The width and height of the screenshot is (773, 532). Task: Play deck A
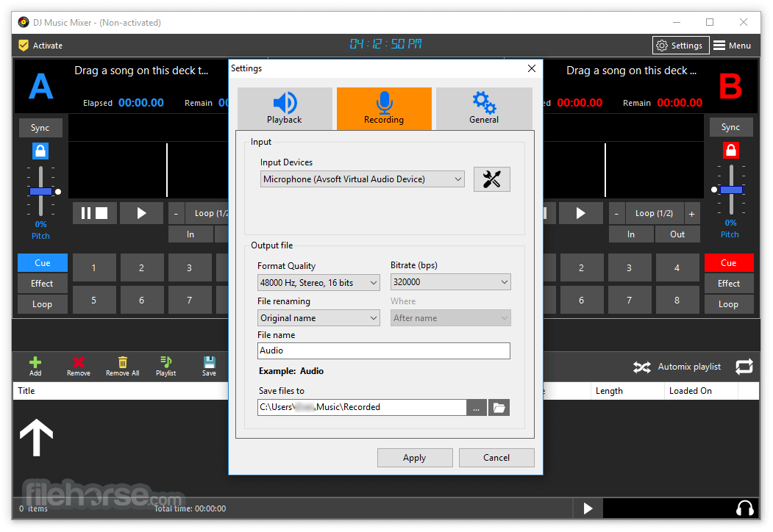141,213
